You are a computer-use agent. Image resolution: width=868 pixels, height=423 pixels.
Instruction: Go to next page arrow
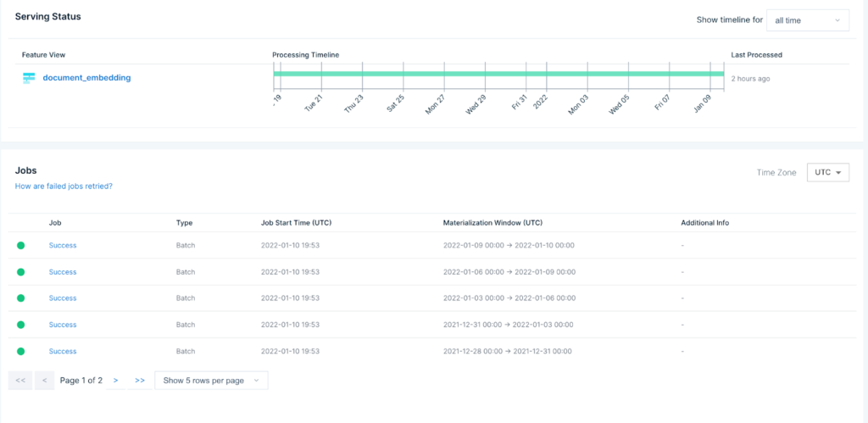pyautogui.click(x=115, y=381)
